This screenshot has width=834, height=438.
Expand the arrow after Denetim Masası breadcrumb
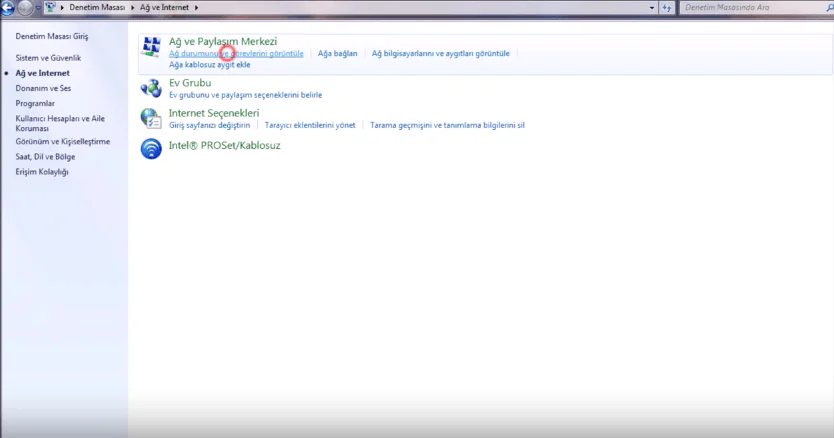(132, 8)
